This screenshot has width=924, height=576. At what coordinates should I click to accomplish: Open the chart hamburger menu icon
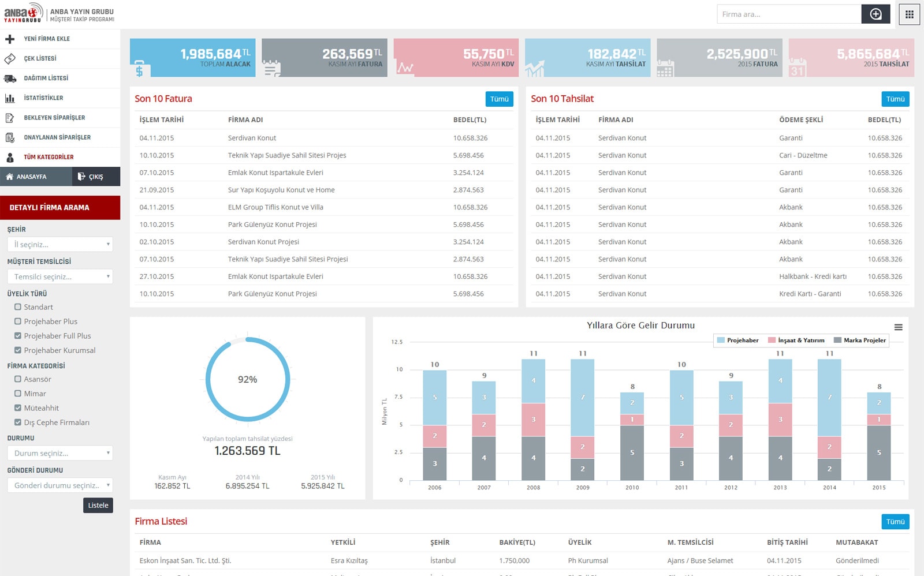pos(898,327)
